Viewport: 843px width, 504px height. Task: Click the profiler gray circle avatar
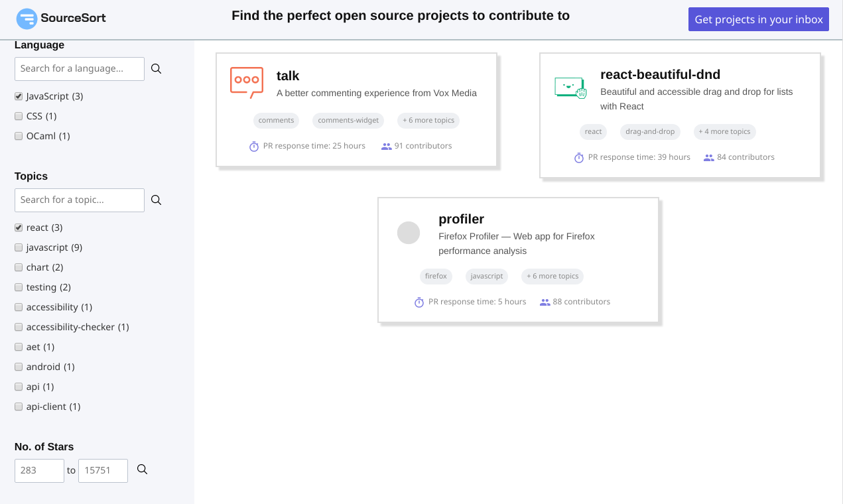pos(409,233)
